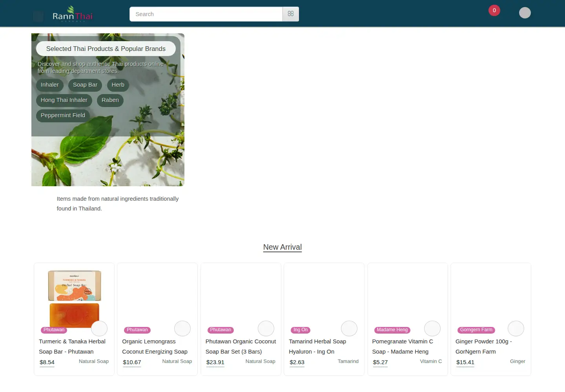Click the Ginger category label
The width and height of the screenshot is (565, 392).
518,361
